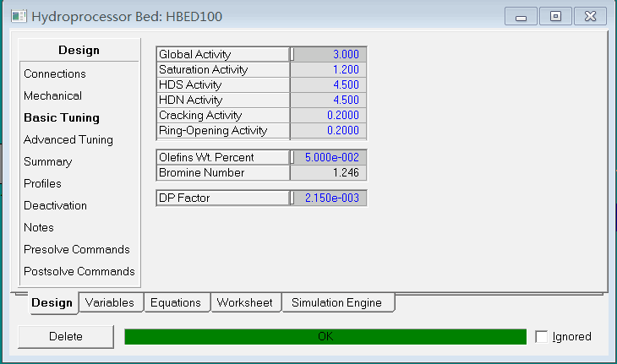Maximize the Hydroprocessor Bed window
The width and height of the screenshot is (617, 364).
[555, 17]
